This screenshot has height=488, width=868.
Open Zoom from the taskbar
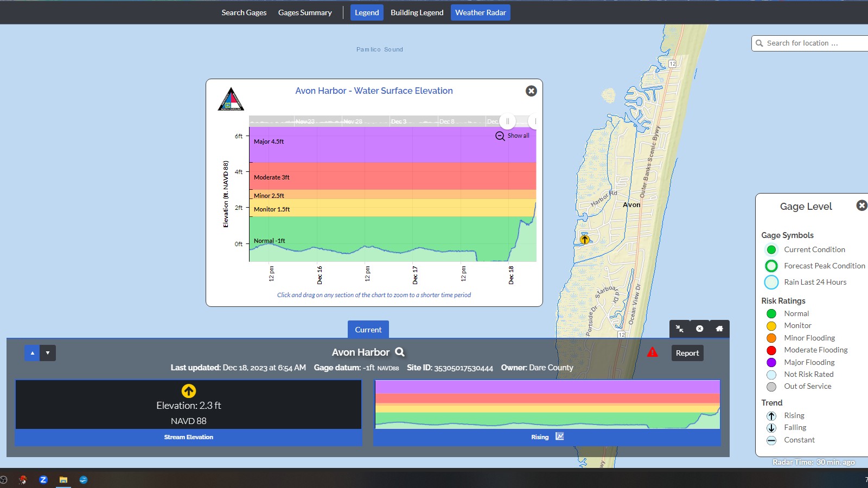click(x=43, y=479)
